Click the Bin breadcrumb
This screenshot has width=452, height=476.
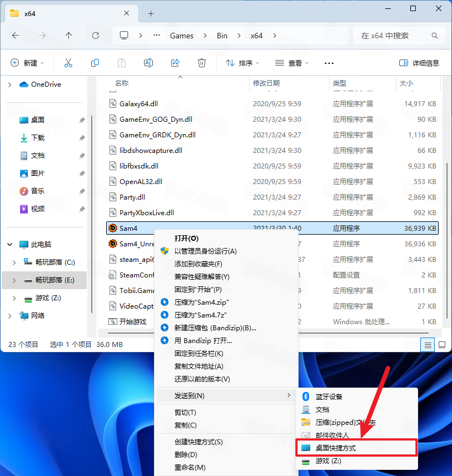(x=222, y=36)
